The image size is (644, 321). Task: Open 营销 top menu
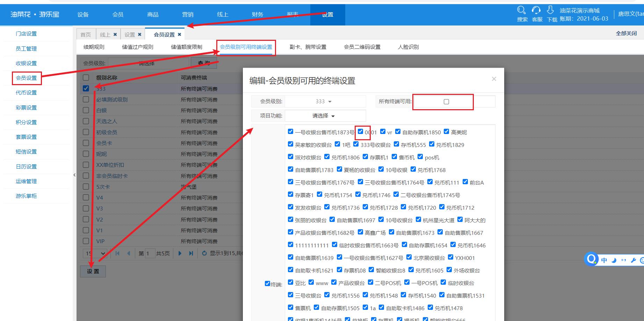[x=188, y=15]
